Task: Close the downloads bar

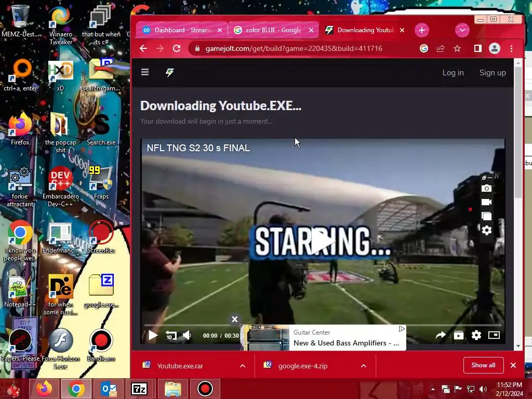Action: (x=513, y=365)
